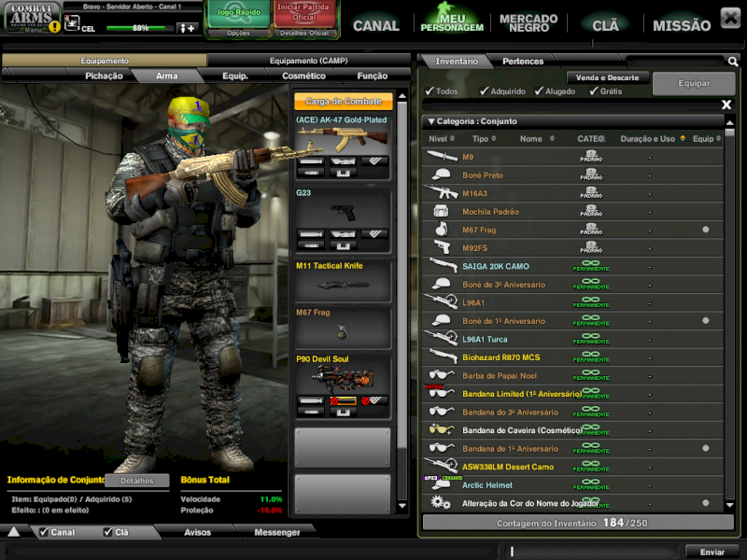Toggle equip dot for M67 Frag

point(706,230)
